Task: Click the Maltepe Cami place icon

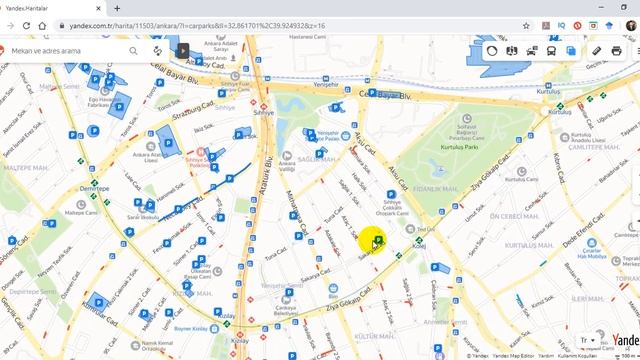Action: click(x=81, y=204)
